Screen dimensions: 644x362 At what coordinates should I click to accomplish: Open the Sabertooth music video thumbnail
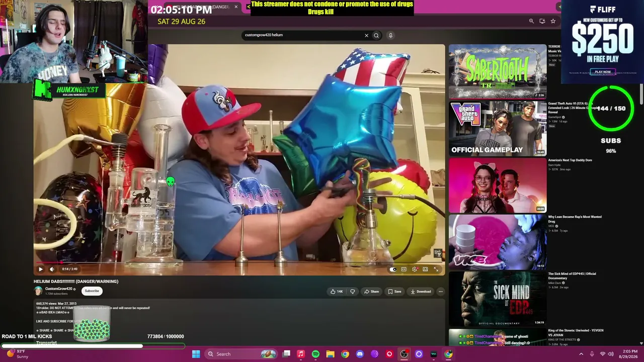(497, 71)
